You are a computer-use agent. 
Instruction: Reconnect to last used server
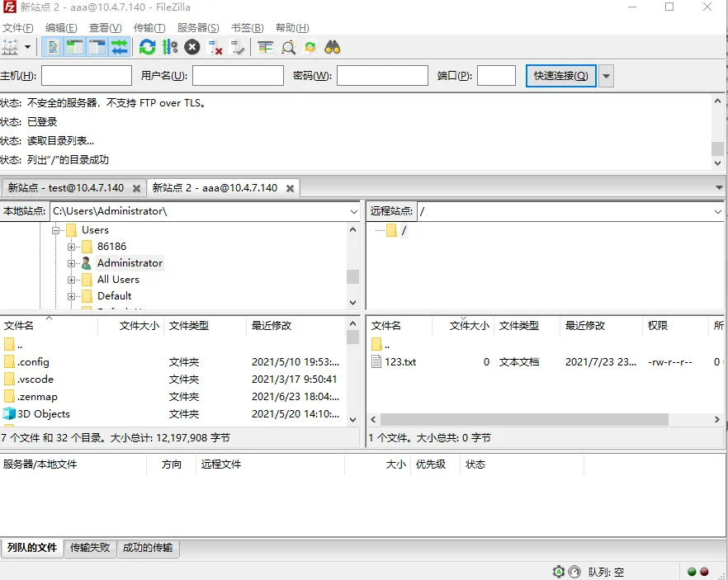coord(237,47)
